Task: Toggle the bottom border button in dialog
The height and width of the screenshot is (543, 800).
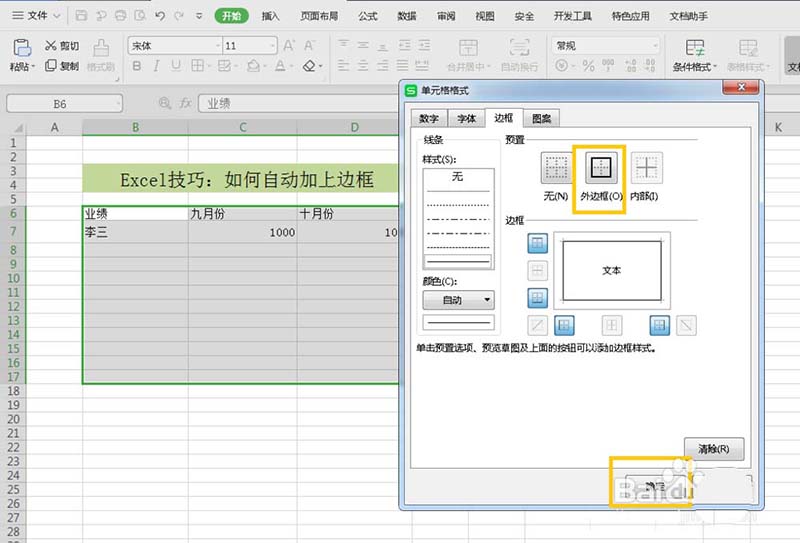Action: click(x=537, y=298)
